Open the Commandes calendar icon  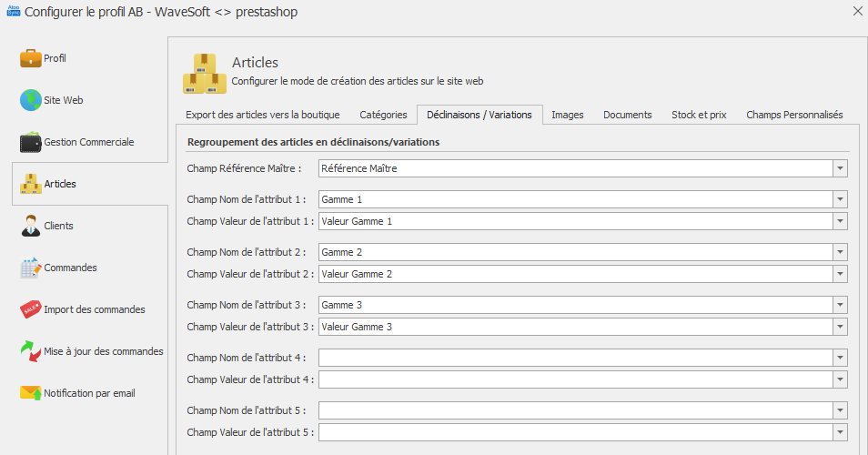(30, 268)
